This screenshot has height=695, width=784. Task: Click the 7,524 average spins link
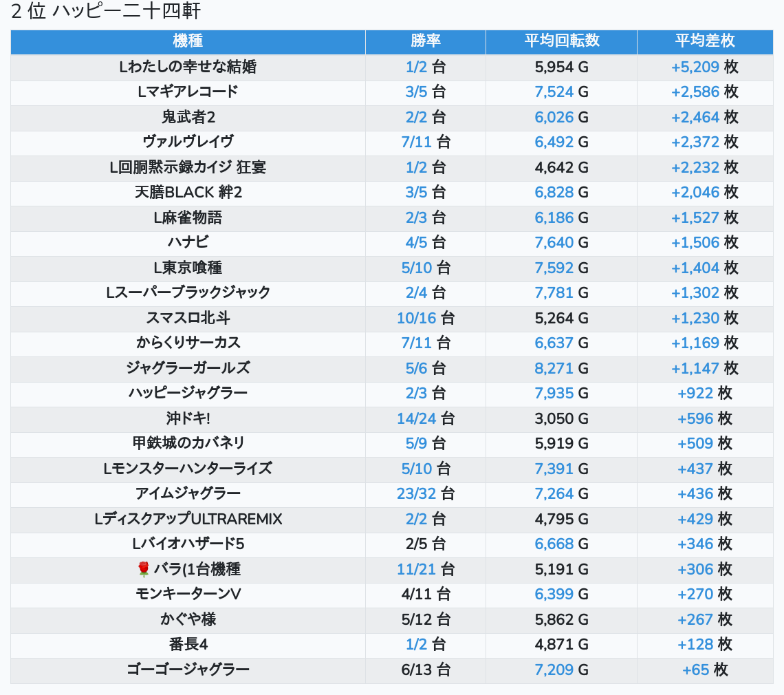pyautogui.click(x=554, y=92)
